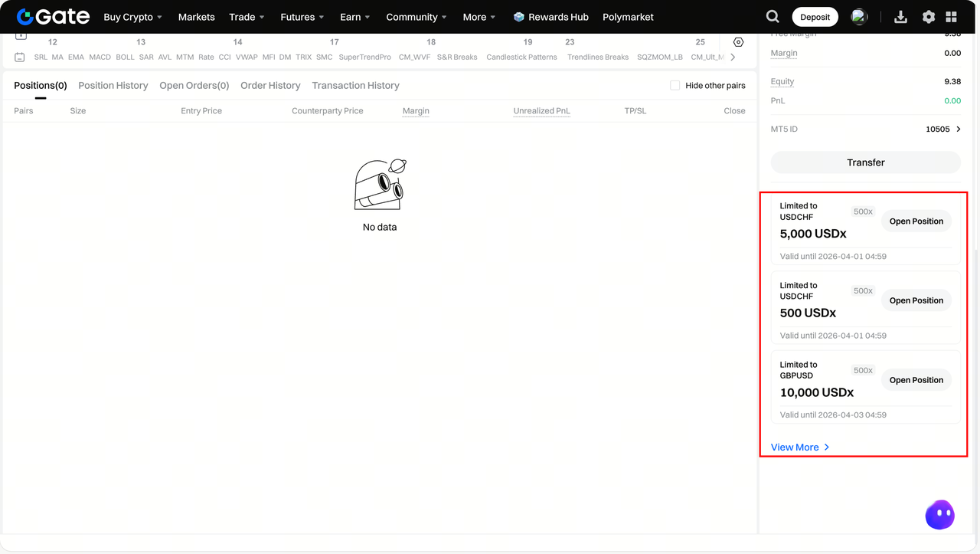980x554 pixels.
Task: Open the Transaction History tab
Action: pos(355,86)
